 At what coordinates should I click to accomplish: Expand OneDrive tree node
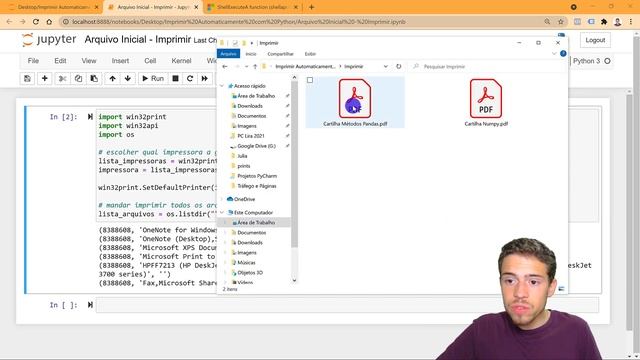(x=222, y=199)
